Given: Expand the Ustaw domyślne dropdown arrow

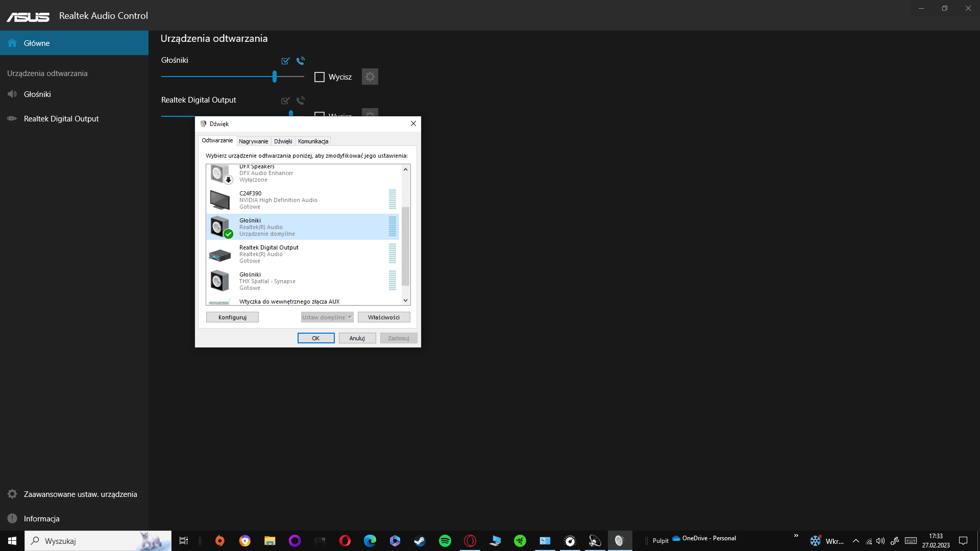Looking at the screenshot, I should point(350,317).
